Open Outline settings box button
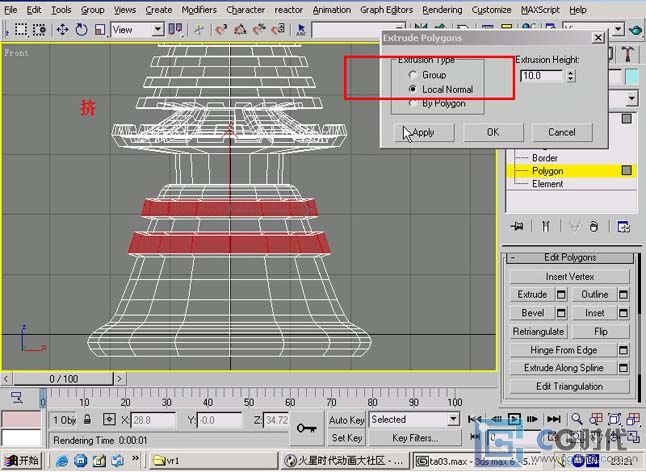This screenshot has width=646, height=472. pos(623,294)
